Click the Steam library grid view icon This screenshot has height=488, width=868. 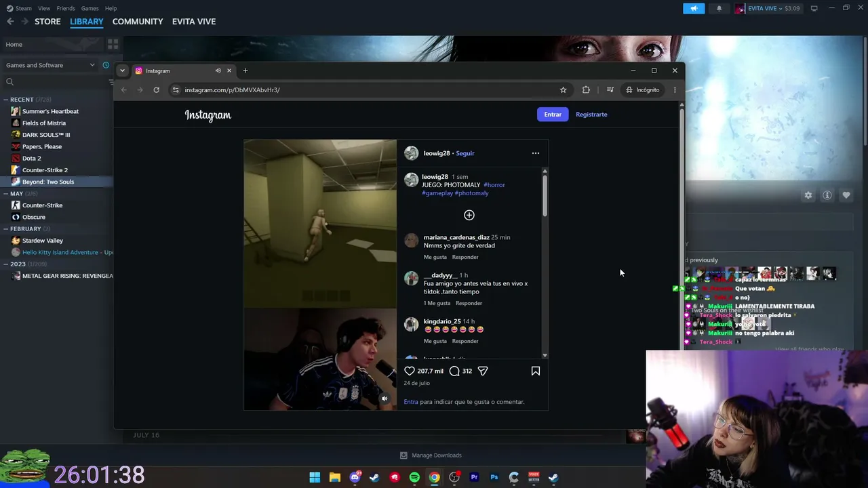(113, 44)
